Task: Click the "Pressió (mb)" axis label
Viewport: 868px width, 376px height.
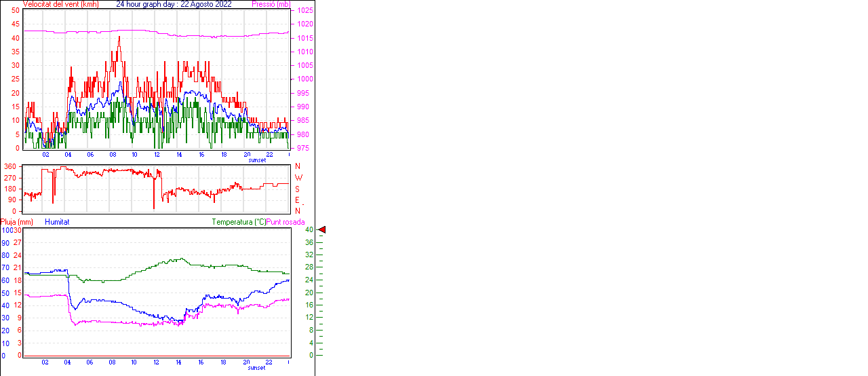Action: [x=270, y=4]
